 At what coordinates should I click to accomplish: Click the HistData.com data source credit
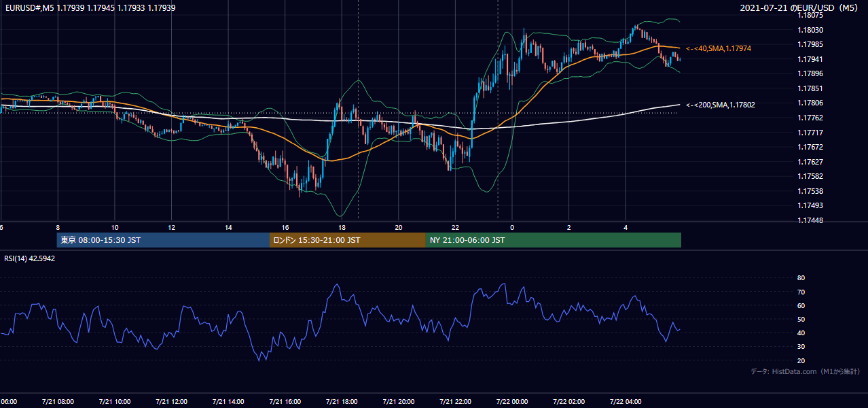point(806,371)
